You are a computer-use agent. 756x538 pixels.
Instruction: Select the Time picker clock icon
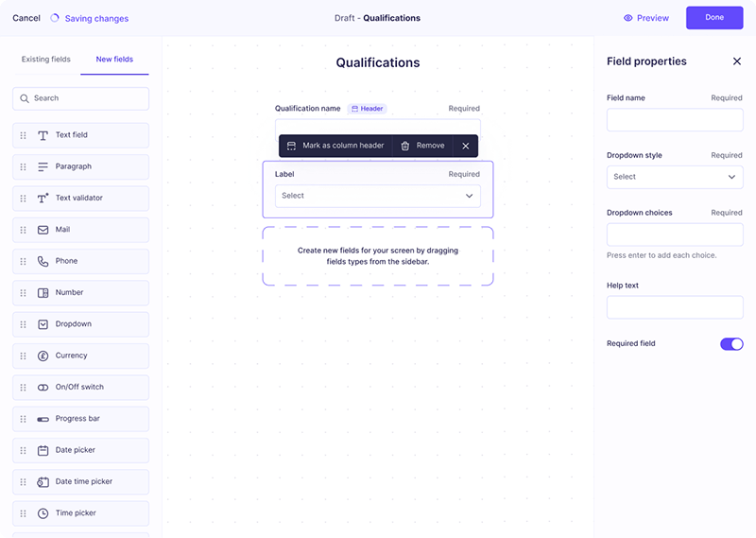point(43,513)
